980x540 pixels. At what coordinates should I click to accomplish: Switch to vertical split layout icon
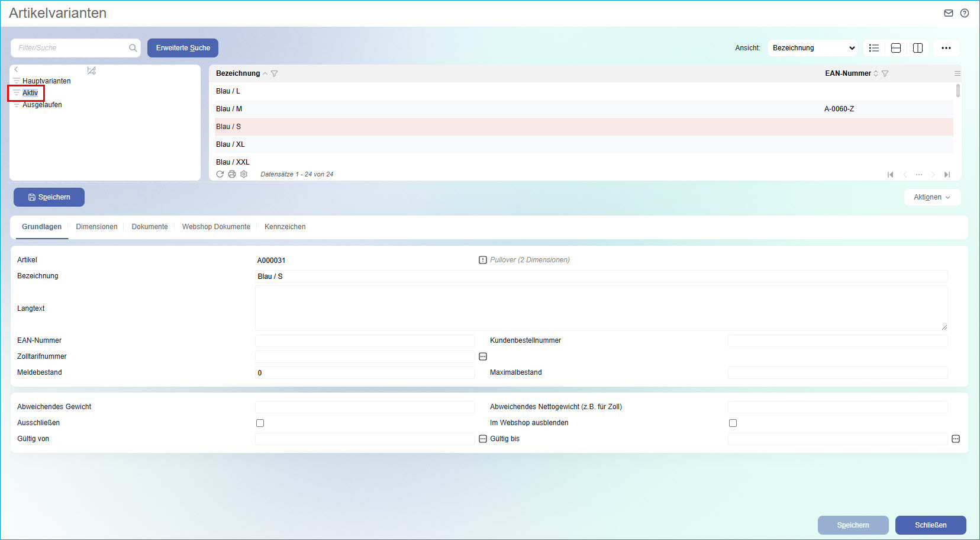click(x=918, y=48)
